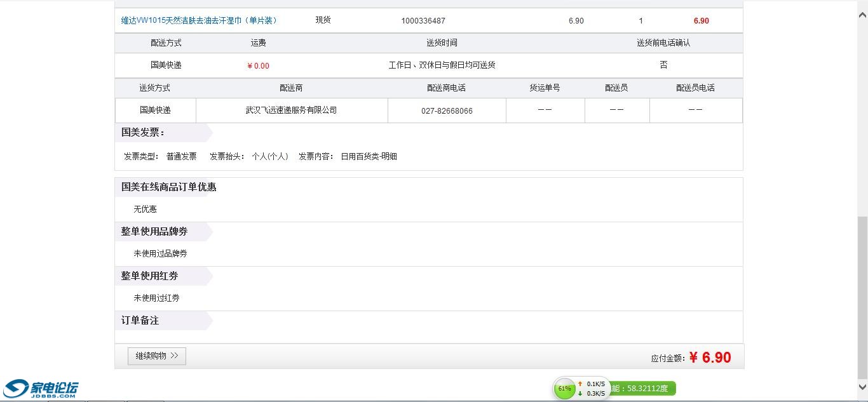
Task: Click the 货运单号 column header
Action: coord(545,88)
